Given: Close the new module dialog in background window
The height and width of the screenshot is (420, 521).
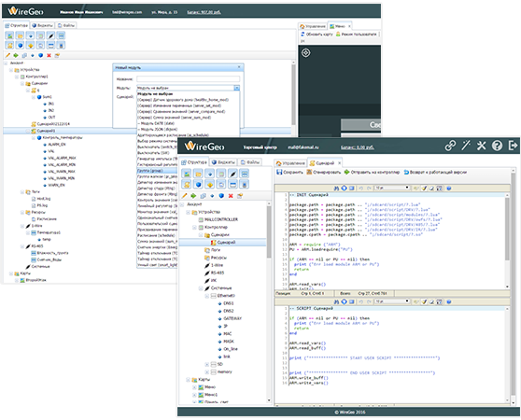Looking at the screenshot, I should tap(239, 67).
